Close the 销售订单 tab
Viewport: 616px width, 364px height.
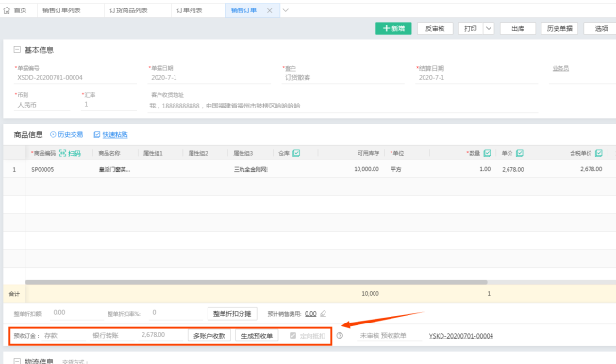[270, 11]
